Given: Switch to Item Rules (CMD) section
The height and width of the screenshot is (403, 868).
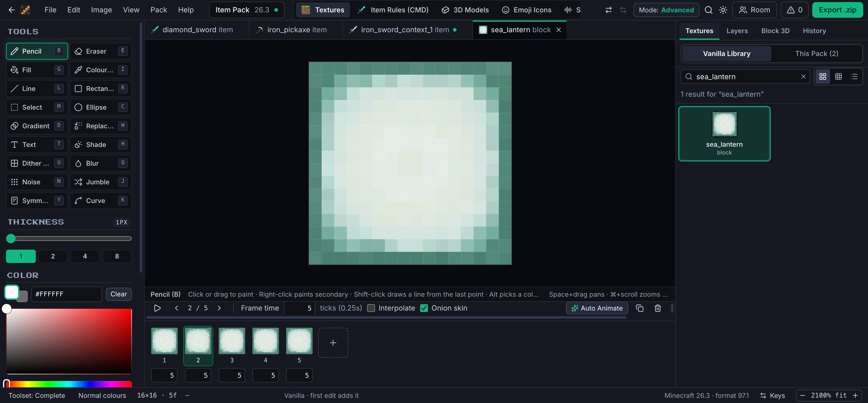Looking at the screenshot, I should coord(393,10).
